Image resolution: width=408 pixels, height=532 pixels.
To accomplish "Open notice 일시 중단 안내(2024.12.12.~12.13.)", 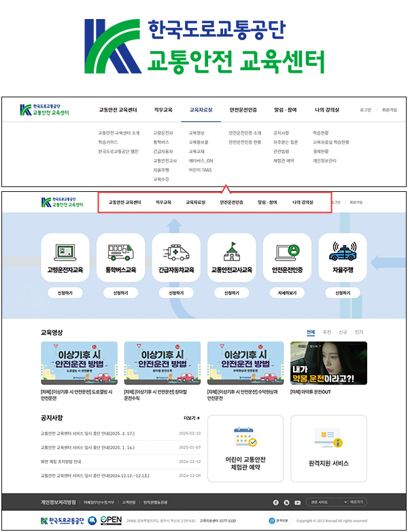I will point(95,476).
